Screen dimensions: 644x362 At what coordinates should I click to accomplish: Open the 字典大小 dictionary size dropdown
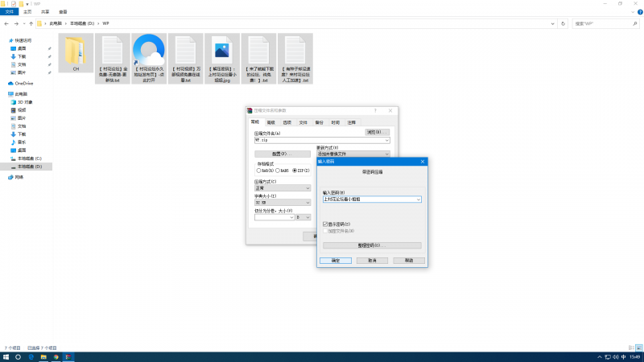point(307,203)
